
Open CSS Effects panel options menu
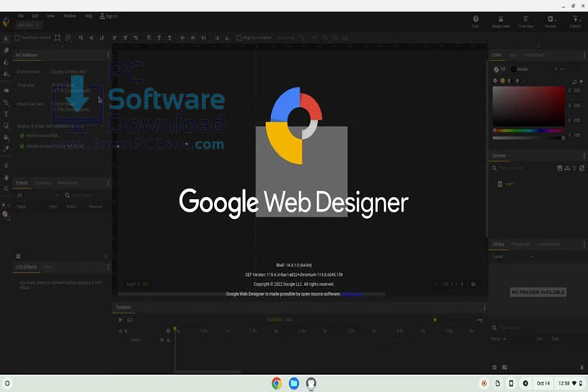tap(108, 267)
